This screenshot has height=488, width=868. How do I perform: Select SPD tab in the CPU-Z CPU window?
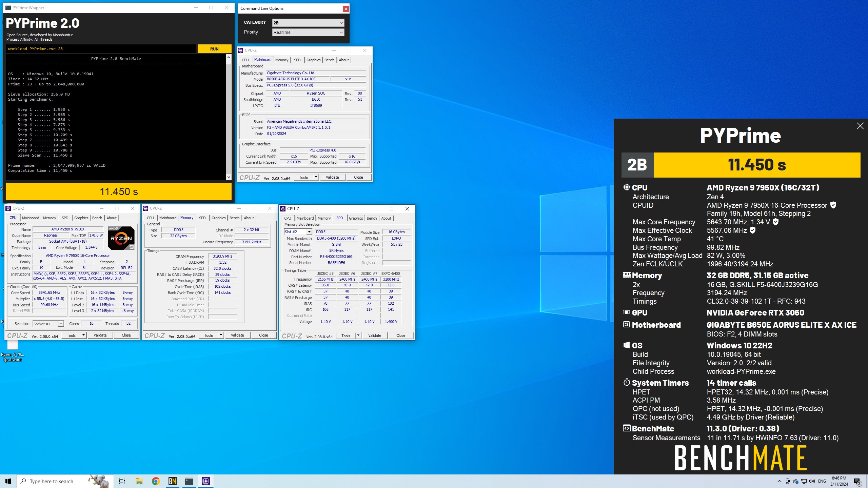click(65, 218)
